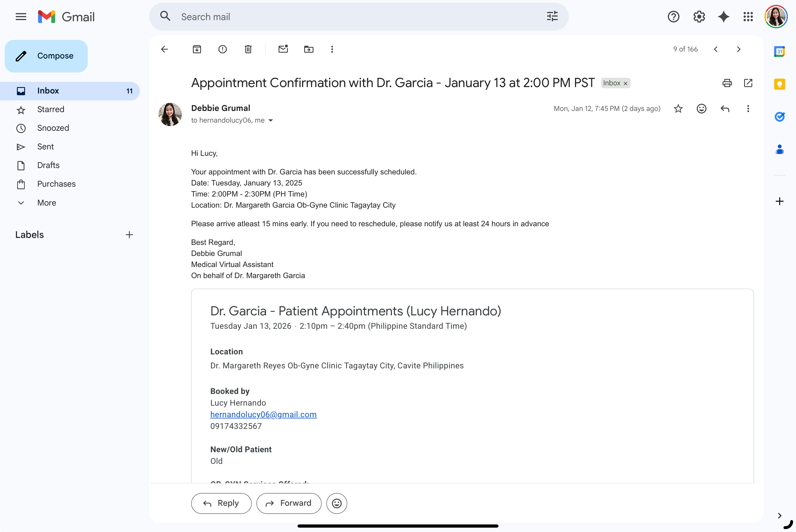Print this email conversation
The height and width of the screenshot is (532, 796).
pos(727,83)
